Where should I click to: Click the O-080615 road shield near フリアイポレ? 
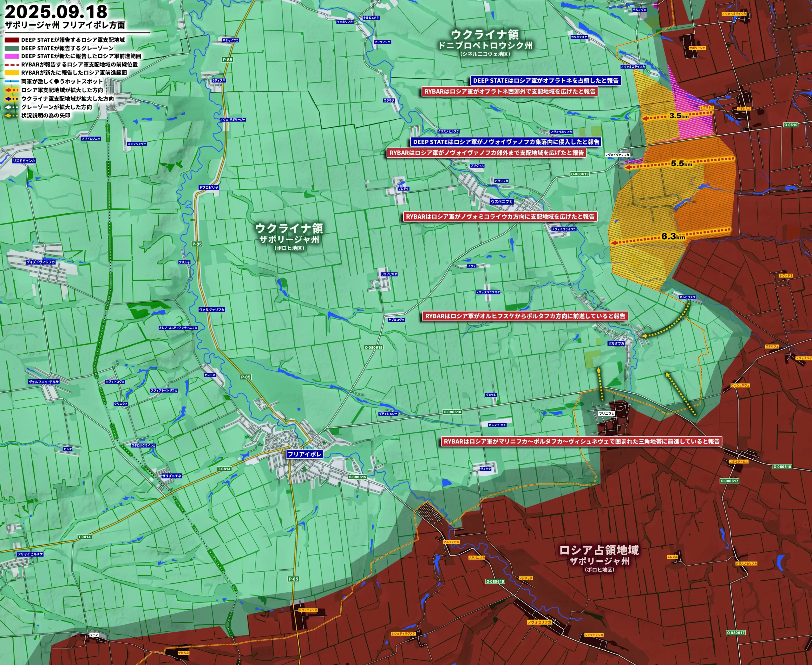point(357,477)
